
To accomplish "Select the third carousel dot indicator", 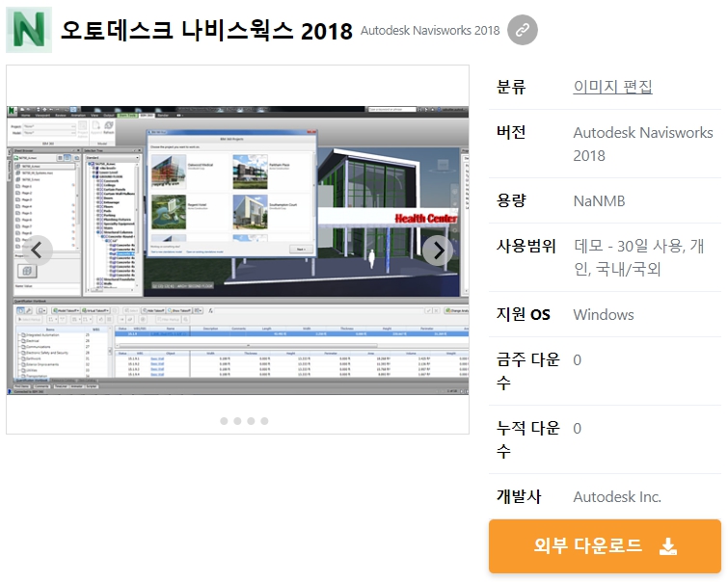I will [x=251, y=421].
